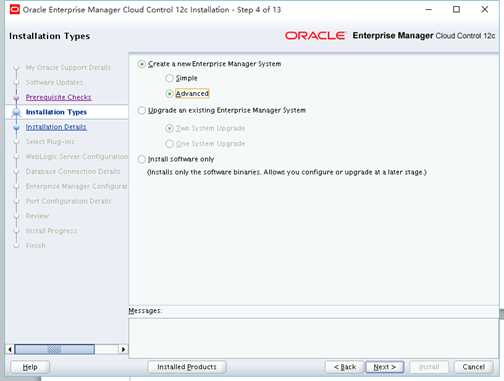Screen dimensions: 504x381
Task: Click the Messages label
Action: click(145, 311)
